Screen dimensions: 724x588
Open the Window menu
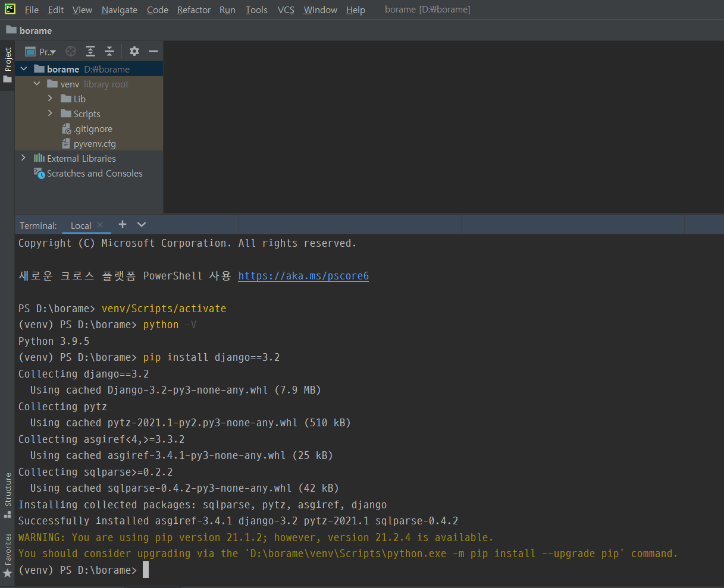tap(320, 10)
